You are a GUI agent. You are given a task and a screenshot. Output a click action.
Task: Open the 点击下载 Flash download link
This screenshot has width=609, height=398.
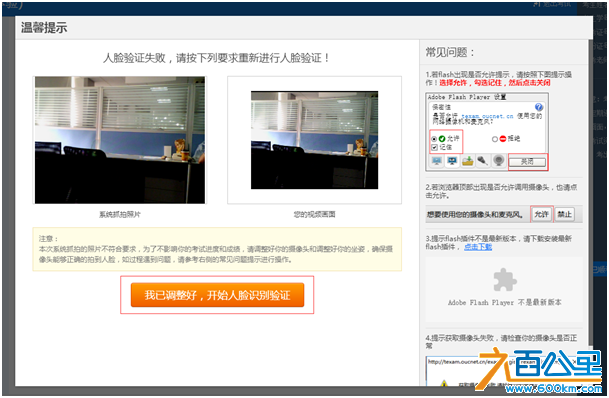478,247
